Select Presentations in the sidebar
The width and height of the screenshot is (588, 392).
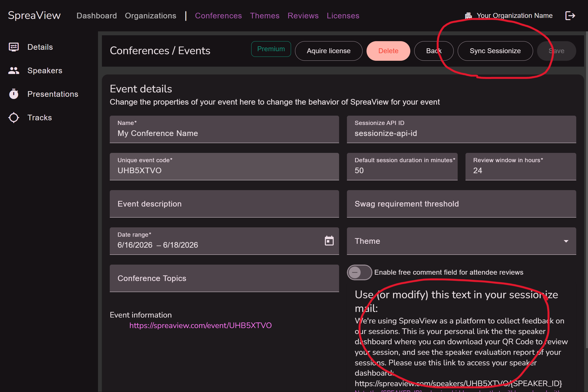[x=53, y=94]
